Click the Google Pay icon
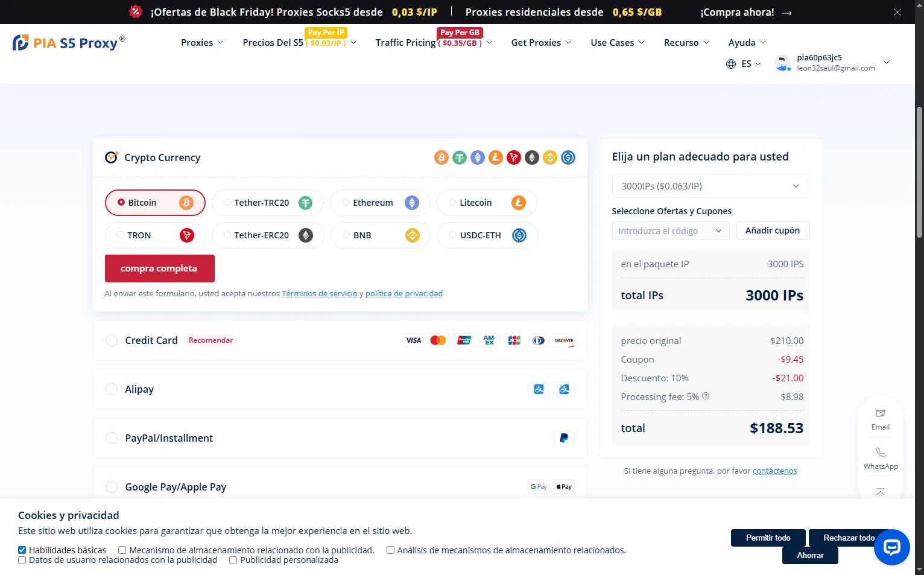 539,487
